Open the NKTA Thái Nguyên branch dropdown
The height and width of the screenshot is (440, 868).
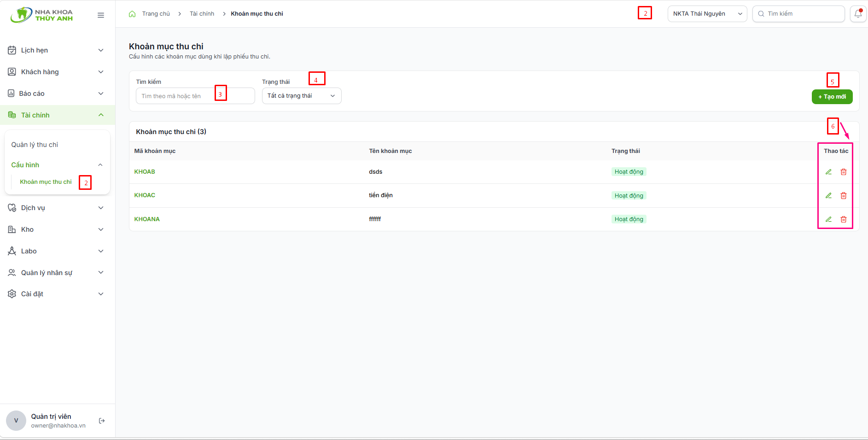coord(707,14)
